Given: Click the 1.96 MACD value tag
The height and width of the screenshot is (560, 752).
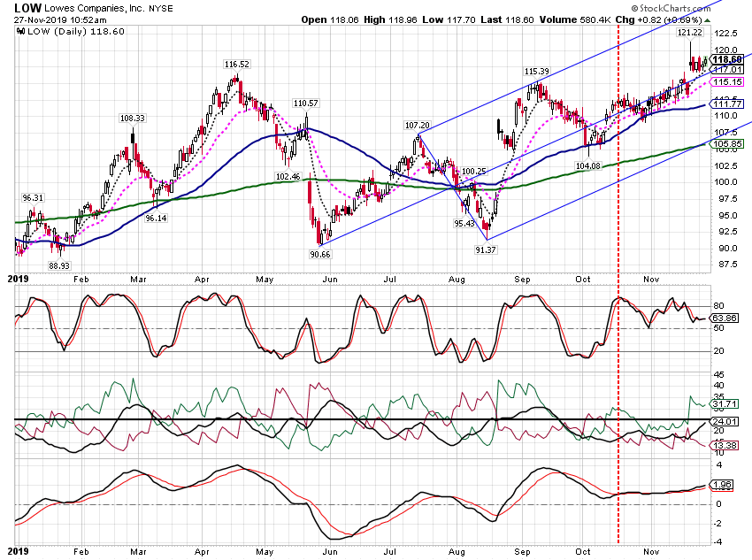Looking at the screenshot, I should 722,485.
